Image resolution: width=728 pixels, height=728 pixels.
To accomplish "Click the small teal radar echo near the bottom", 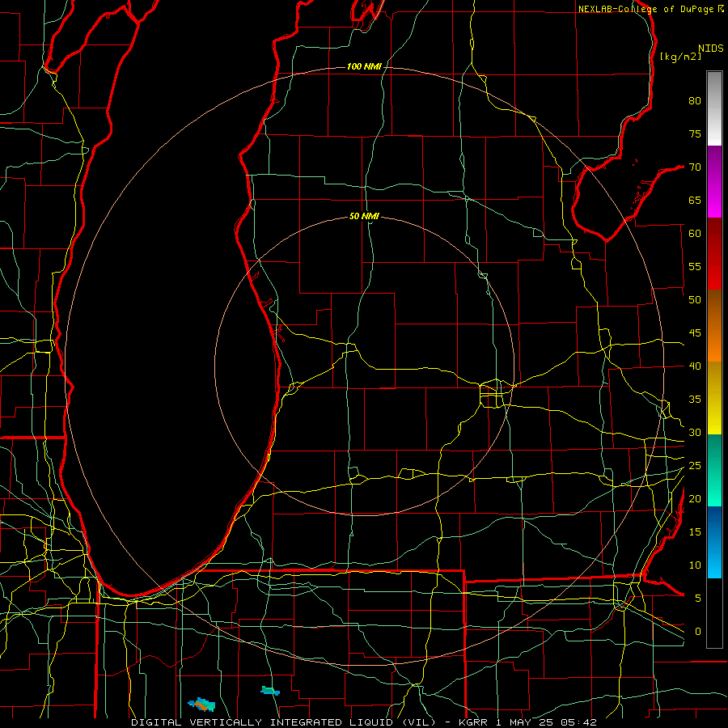I will point(270,691).
